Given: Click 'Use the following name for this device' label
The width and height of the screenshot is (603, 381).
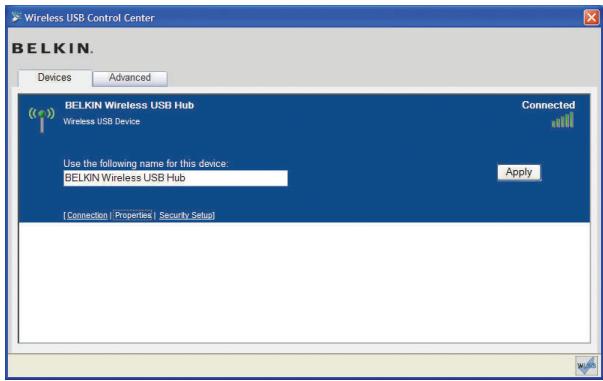Looking at the screenshot, I should (x=146, y=164).
